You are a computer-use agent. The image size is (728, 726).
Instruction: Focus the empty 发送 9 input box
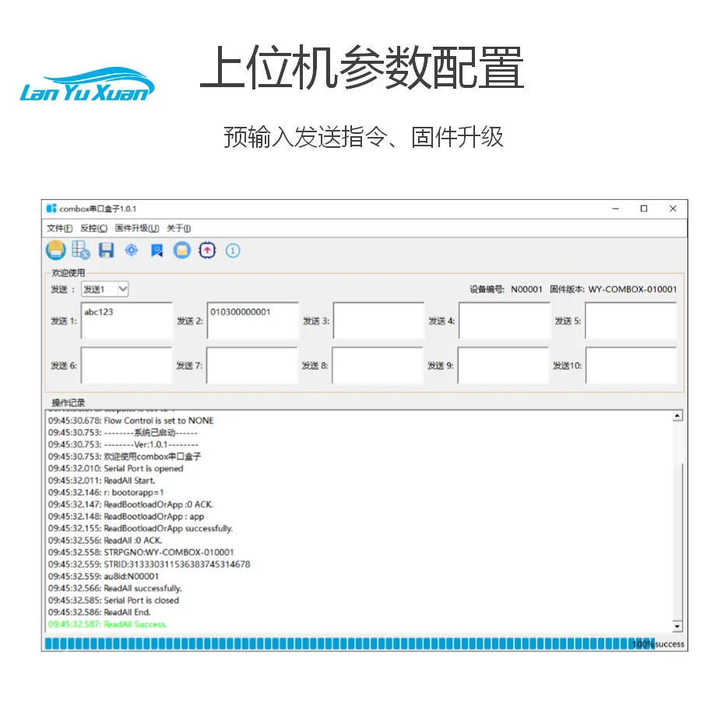(x=503, y=366)
